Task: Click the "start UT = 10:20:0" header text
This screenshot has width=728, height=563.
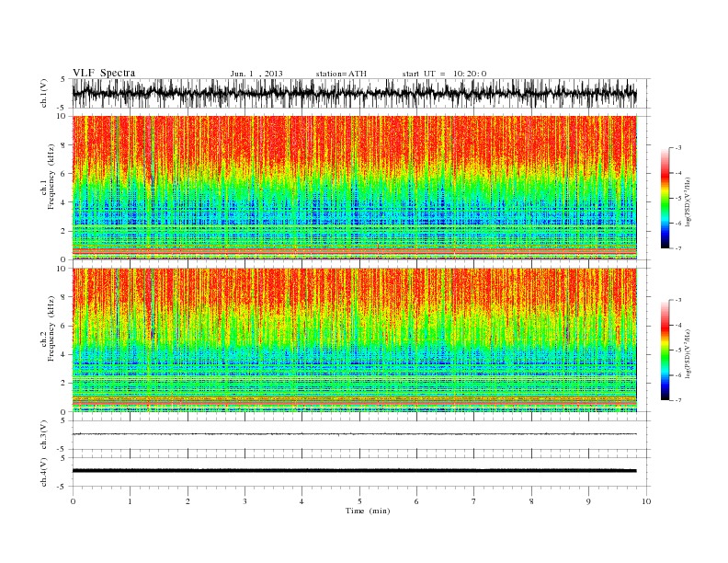Action: (444, 74)
